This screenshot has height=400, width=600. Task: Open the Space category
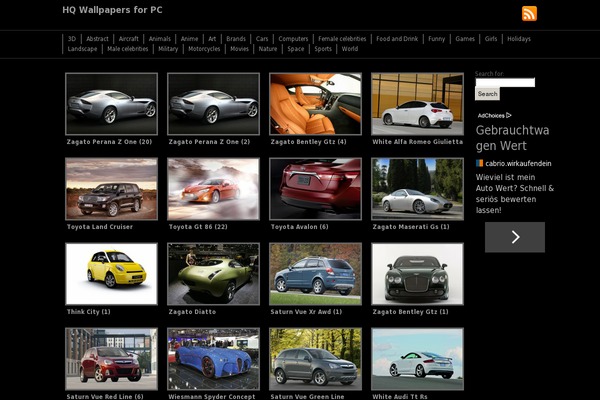tap(295, 49)
